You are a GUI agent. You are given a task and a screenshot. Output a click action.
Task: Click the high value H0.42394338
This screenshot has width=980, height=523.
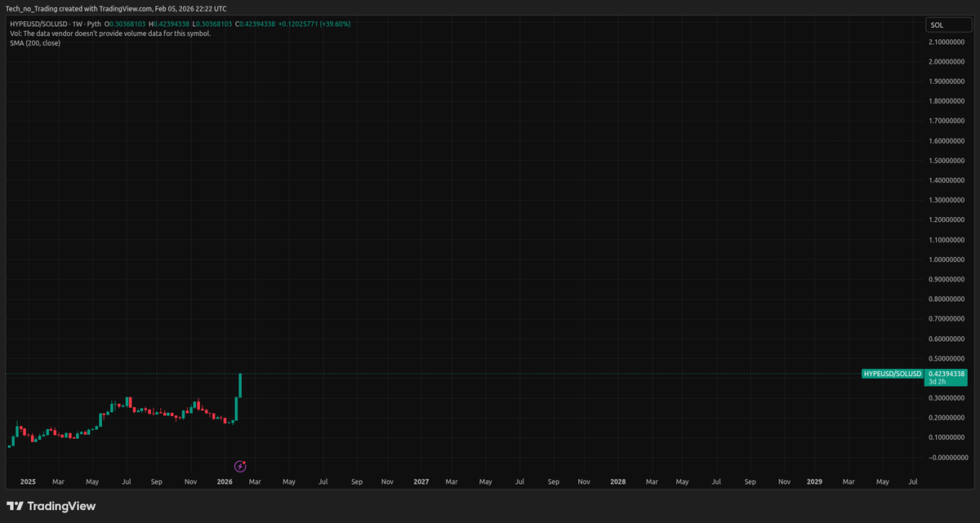click(169, 24)
